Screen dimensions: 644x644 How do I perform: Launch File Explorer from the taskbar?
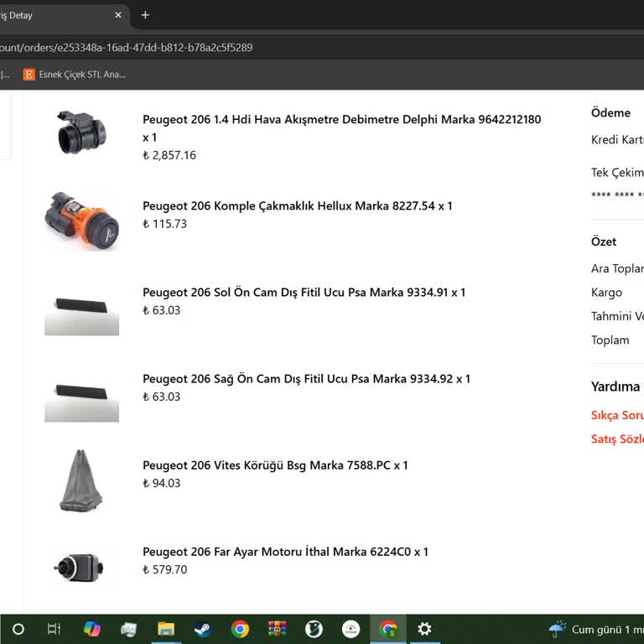(166, 629)
